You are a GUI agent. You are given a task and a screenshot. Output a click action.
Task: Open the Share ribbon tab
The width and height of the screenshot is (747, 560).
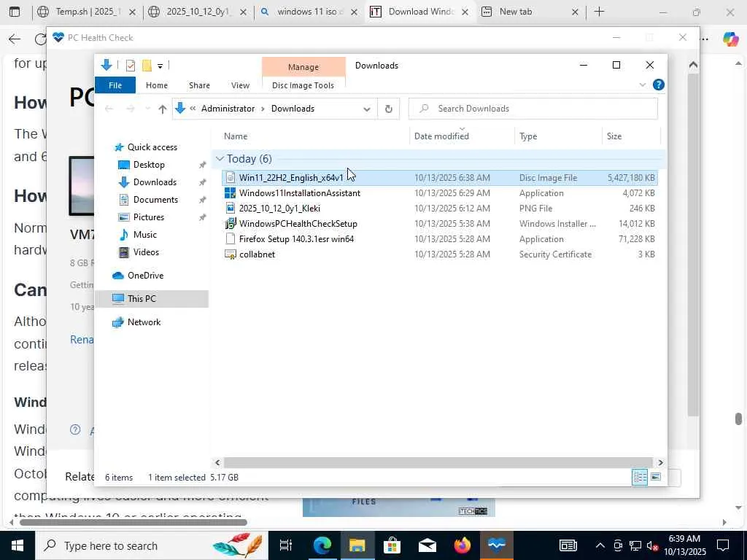click(199, 85)
